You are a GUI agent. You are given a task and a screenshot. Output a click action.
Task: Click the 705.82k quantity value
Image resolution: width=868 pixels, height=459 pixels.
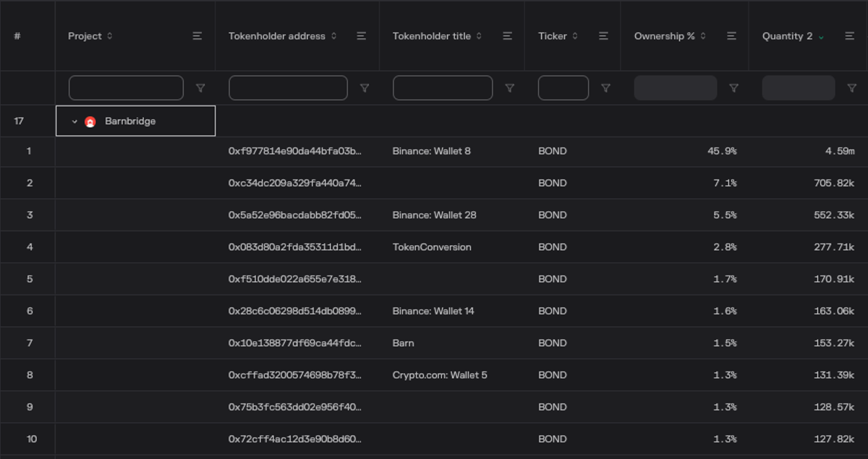(x=834, y=183)
